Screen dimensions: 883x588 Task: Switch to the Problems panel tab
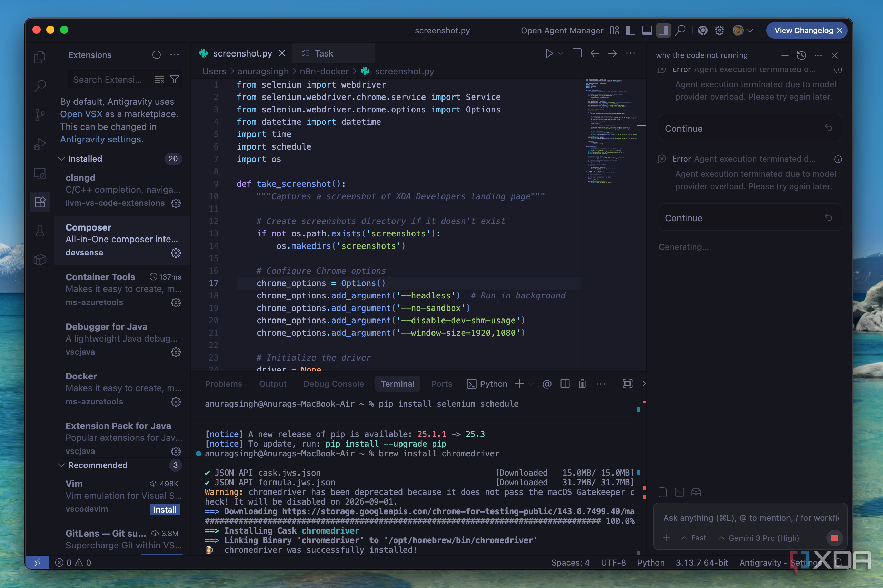[x=223, y=384]
